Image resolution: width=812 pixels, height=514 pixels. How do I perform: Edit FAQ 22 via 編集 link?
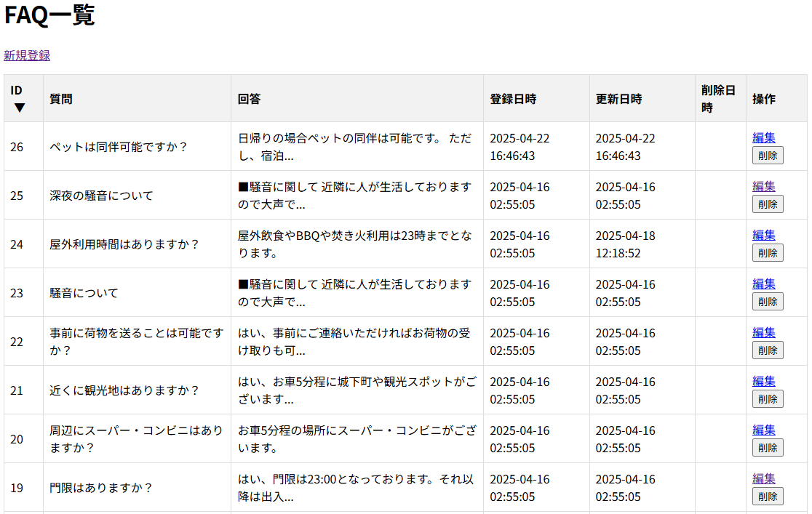click(x=763, y=332)
